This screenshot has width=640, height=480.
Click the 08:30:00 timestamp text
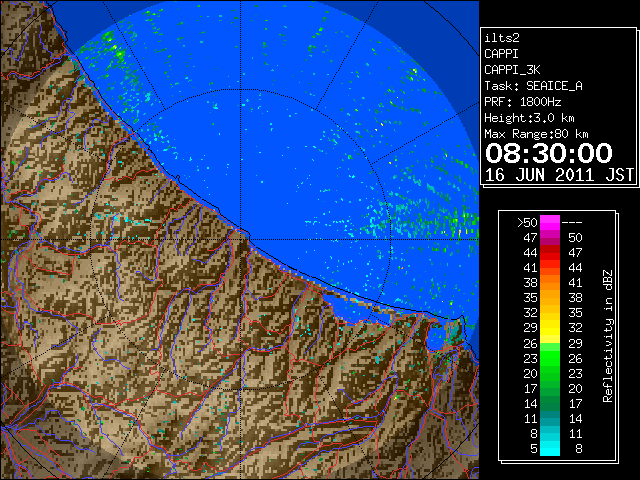pyautogui.click(x=549, y=153)
